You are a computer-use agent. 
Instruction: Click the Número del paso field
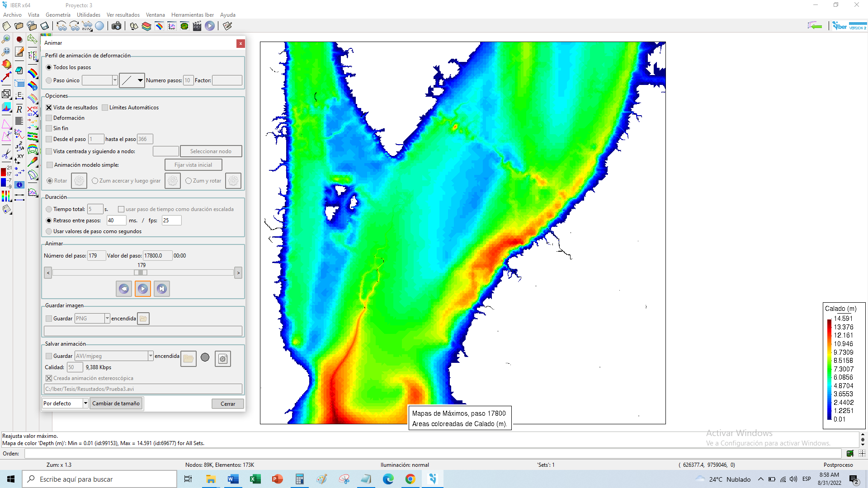pos(96,256)
